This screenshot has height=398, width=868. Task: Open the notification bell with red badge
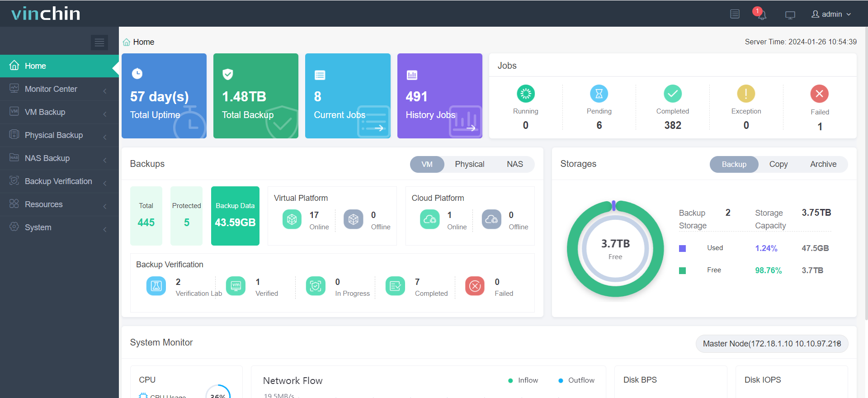(761, 14)
